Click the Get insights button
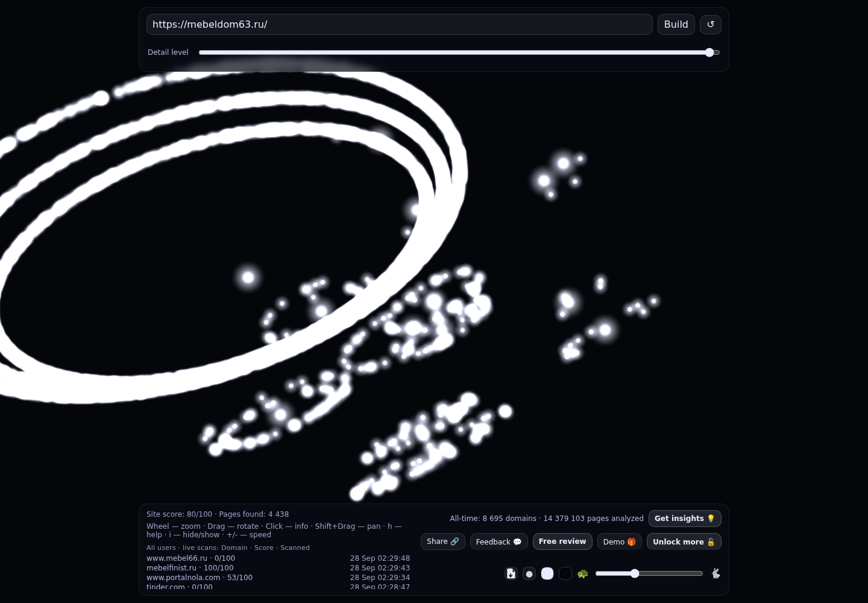 (685, 519)
